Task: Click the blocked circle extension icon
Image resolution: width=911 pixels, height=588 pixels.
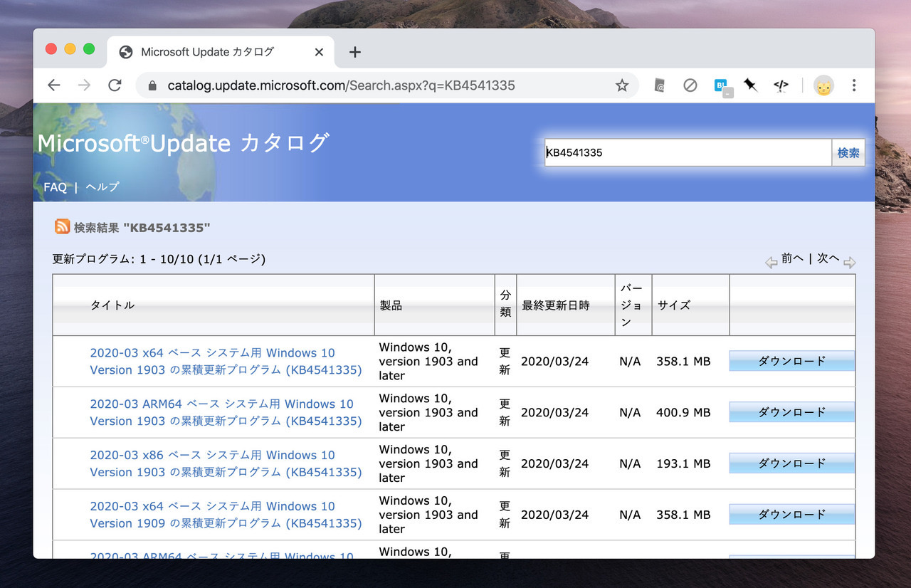Action: click(x=690, y=85)
